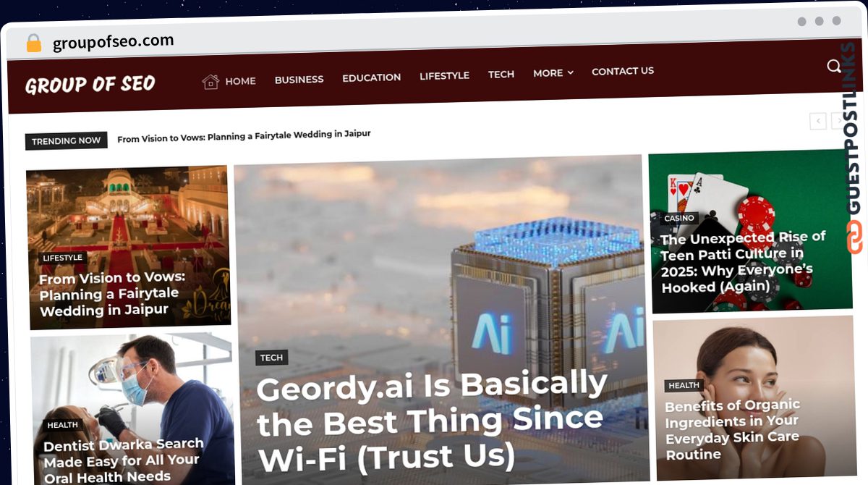Open Benefits of Organic Ingredients article

tap(732, 430)
